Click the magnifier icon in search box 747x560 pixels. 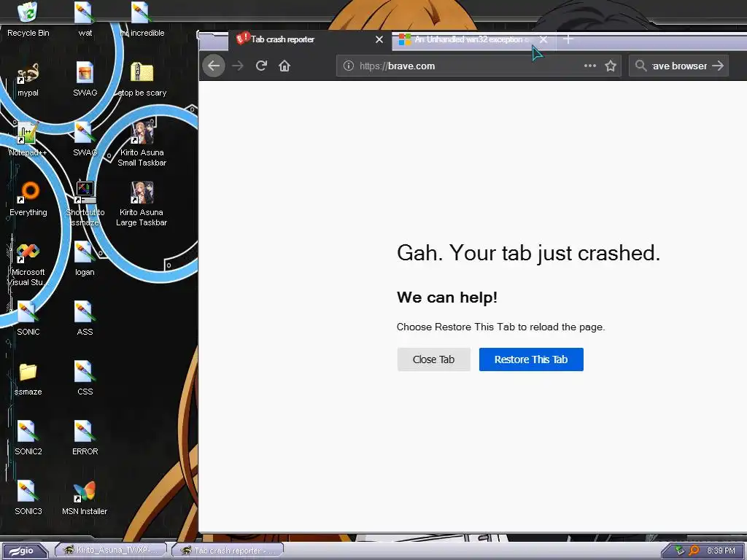640,66
